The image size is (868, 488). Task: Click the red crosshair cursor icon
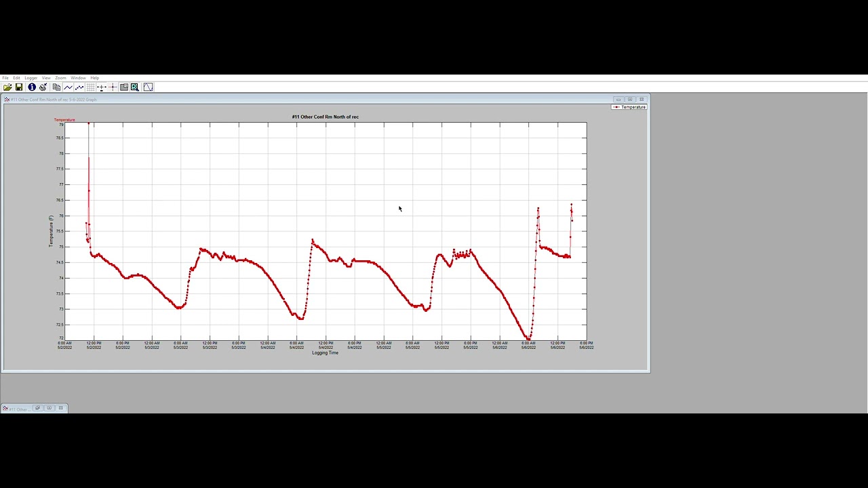click(x=113, y=87)
